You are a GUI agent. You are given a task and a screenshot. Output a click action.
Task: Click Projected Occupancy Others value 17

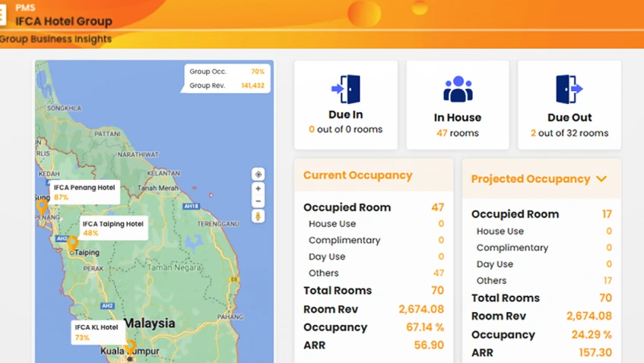(608, 280)
